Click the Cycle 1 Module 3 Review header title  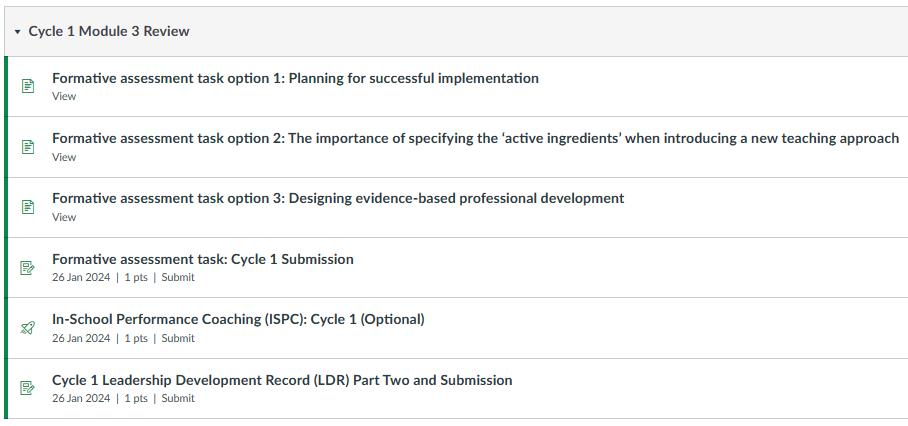(109, 31)
